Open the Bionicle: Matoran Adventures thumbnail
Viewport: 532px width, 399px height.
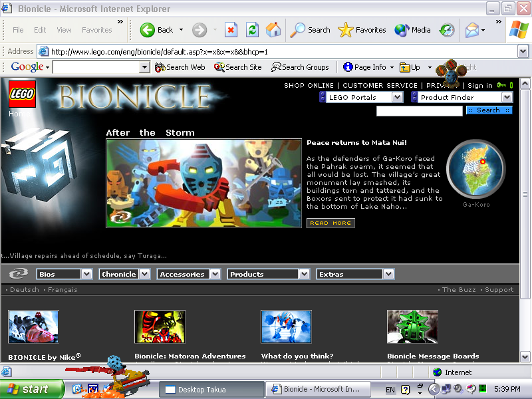click(160, 327)
